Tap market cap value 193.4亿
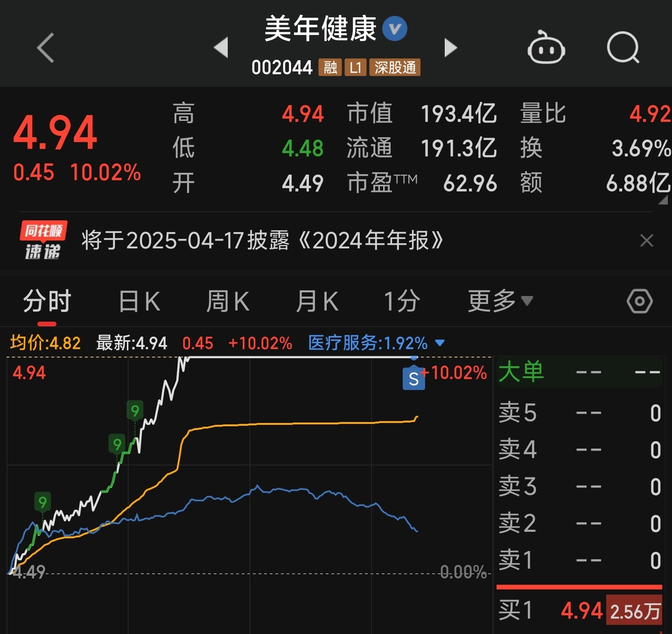This screenshot has height=634, width=672. [458, 114]
